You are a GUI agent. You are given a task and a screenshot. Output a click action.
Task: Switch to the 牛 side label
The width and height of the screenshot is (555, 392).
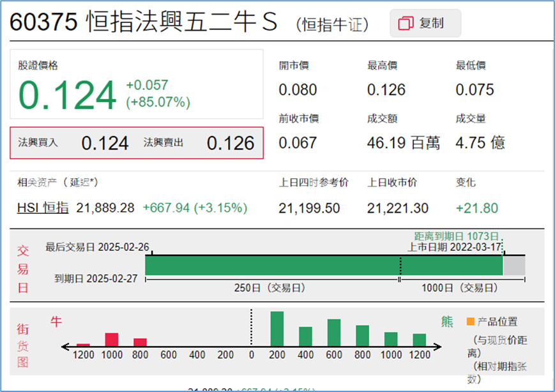click(57, 322)
